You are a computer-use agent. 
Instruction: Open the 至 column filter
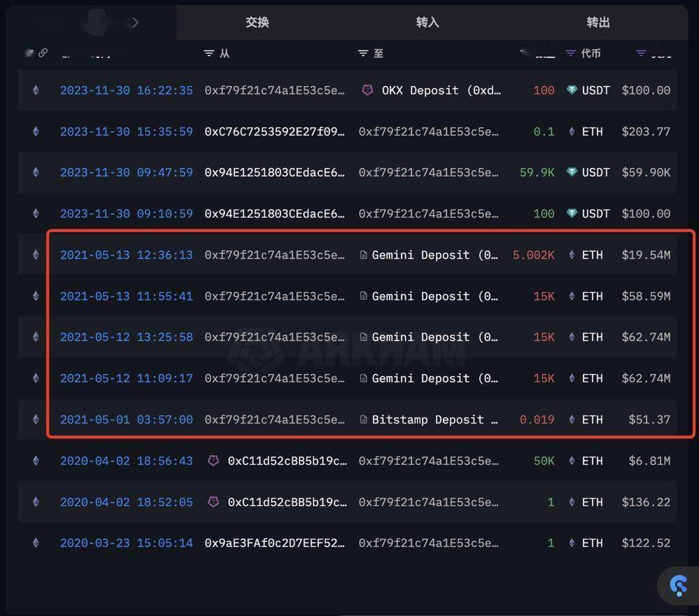click(363, 53)
